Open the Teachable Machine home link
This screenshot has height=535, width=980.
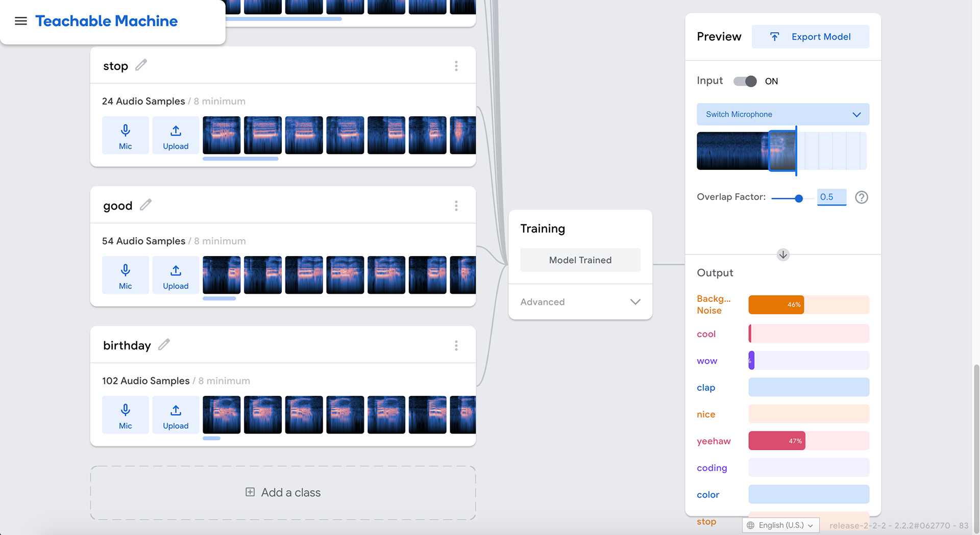coord(107,21)
